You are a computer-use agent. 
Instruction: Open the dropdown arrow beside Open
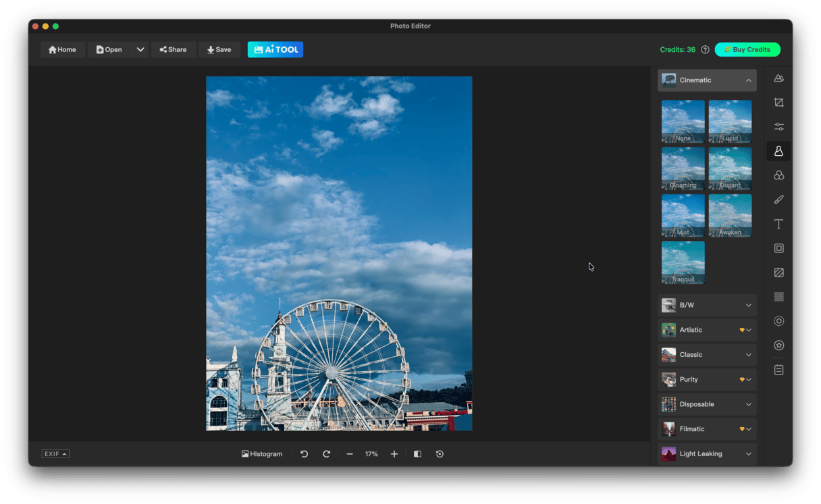pos(140,50)
